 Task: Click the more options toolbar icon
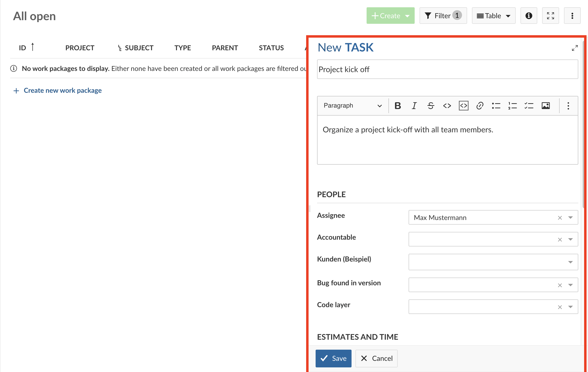tap(568, 105)
